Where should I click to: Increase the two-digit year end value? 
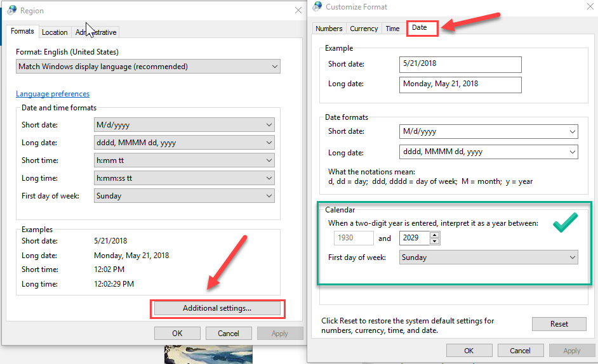434,235
